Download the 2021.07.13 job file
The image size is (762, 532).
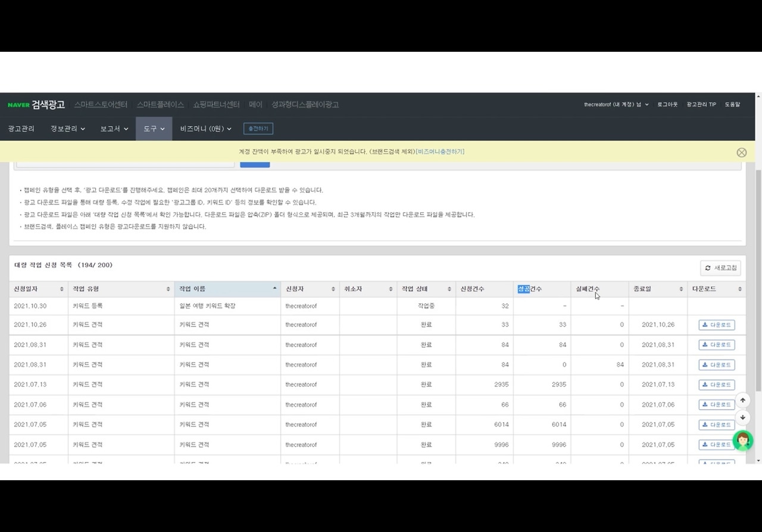coord(717,385)
